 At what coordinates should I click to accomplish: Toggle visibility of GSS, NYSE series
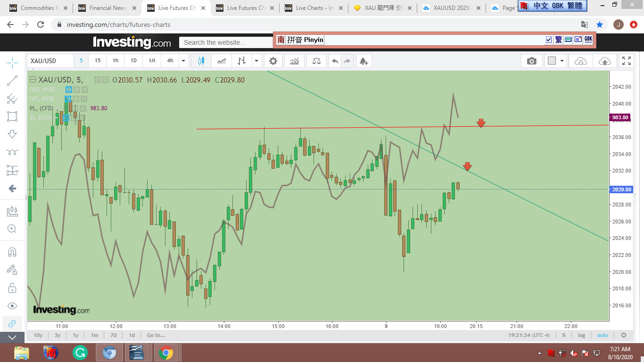point(69,90)
